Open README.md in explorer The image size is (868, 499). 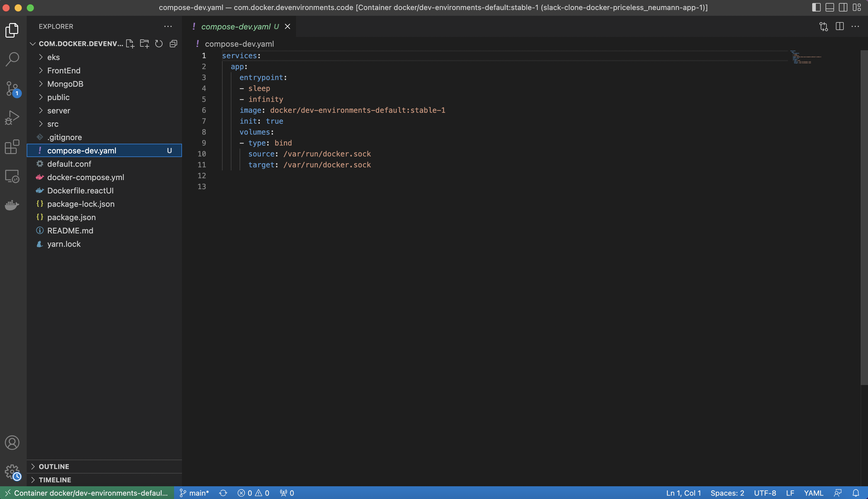pyautogui.click(x=104, y=231)
